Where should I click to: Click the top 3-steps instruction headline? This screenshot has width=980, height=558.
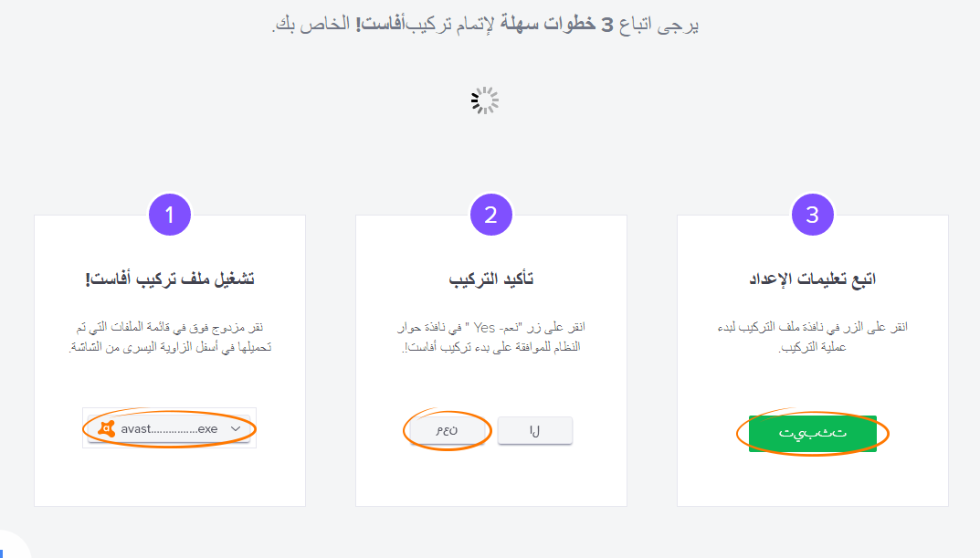(x=485, y=25)
